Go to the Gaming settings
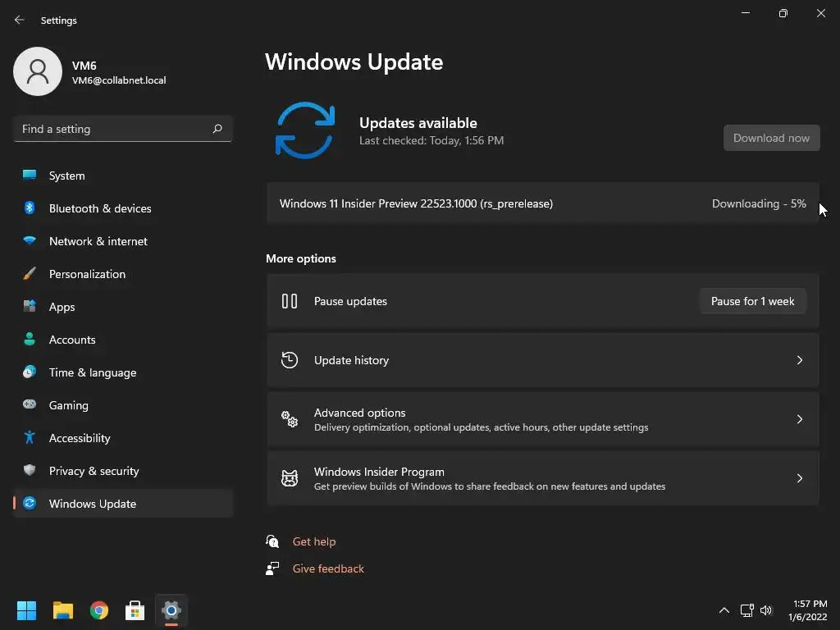Viewport: 840px width, 630px height. pos(123,404)
